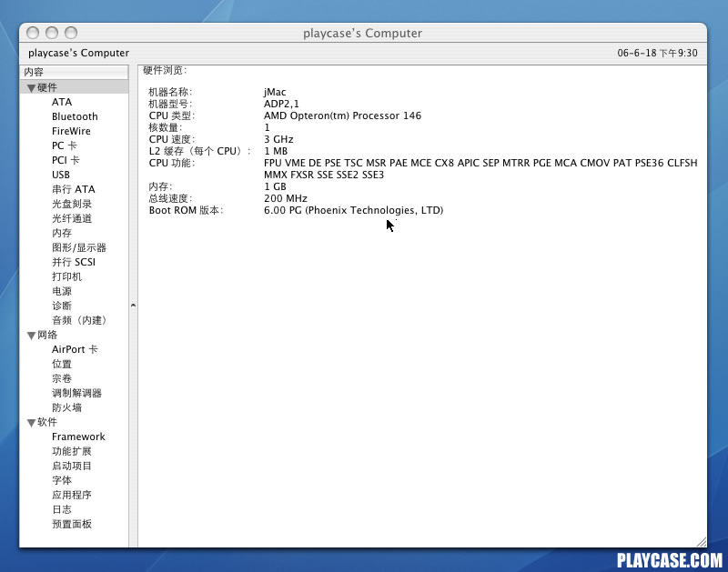
Task: Select 应用程序 applications entry
Action: tap(72, 495)
